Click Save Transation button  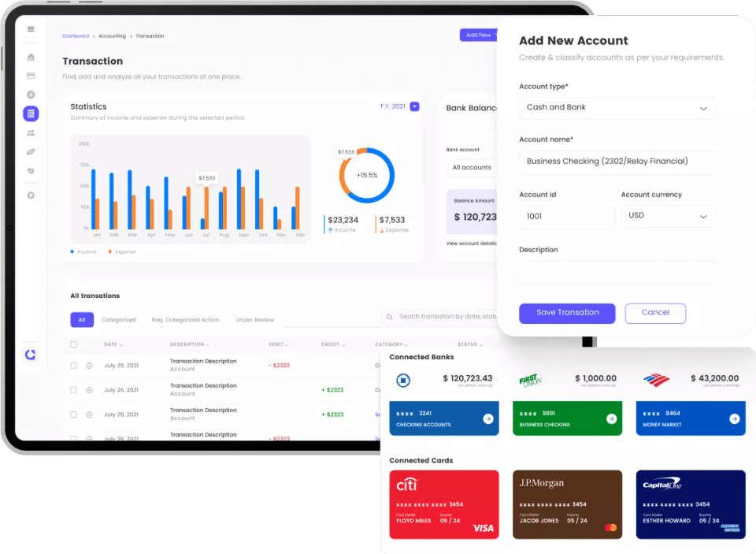click(x=567, y=313)
